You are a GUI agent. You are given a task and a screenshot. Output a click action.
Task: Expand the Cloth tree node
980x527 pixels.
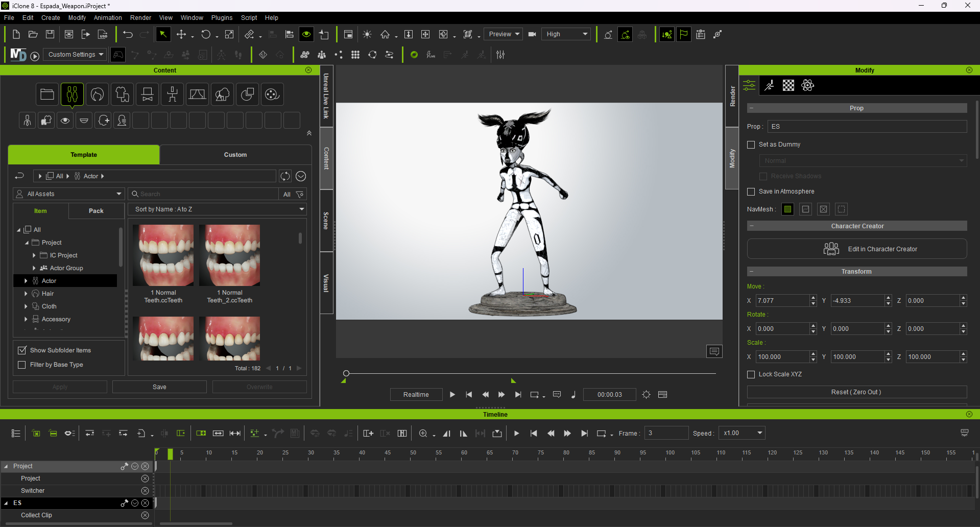click(x=26, y=306)
